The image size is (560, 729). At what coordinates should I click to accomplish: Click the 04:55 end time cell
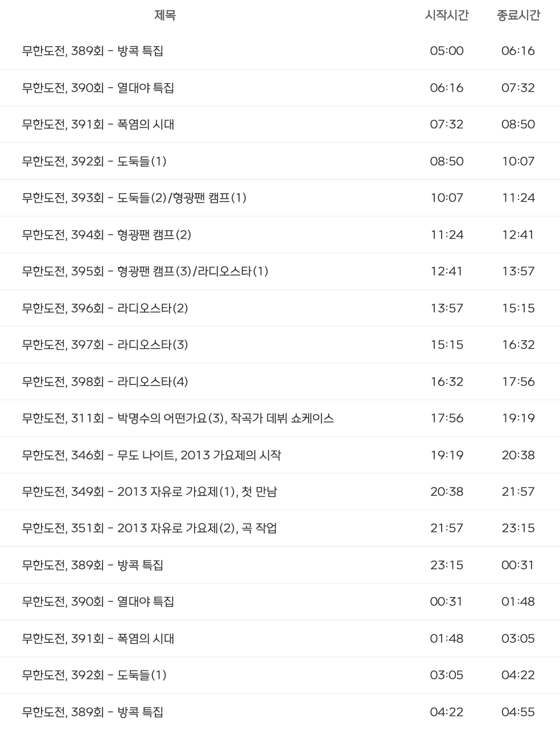pyautogui.click(x=518, y=712)
